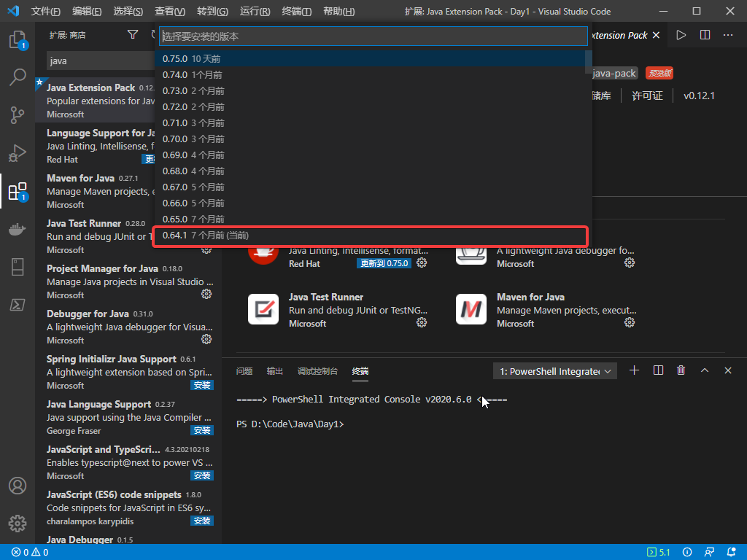Open the 编辑(E) menu
This screenshot has height=560, width=747.
[87, 11]
